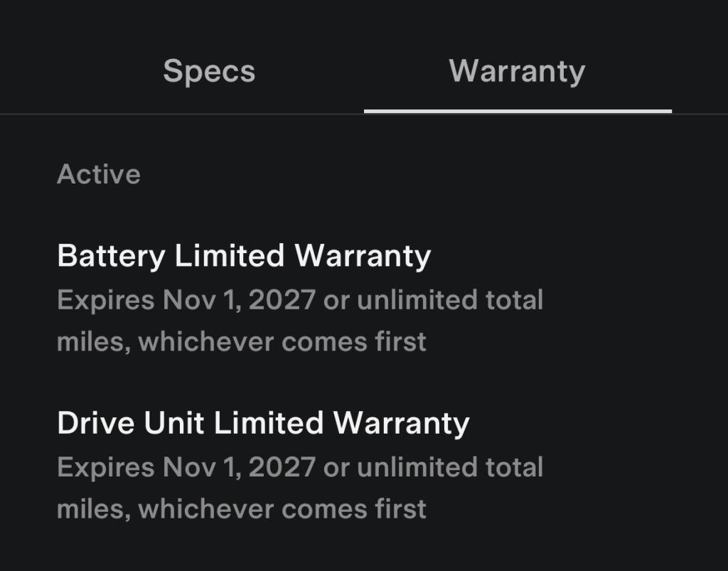Click the words "Drive Unit" in the title

coord(131,423)
